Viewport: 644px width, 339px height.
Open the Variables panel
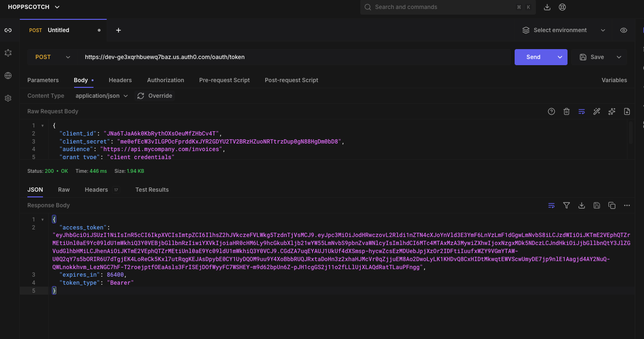point(614,80)
